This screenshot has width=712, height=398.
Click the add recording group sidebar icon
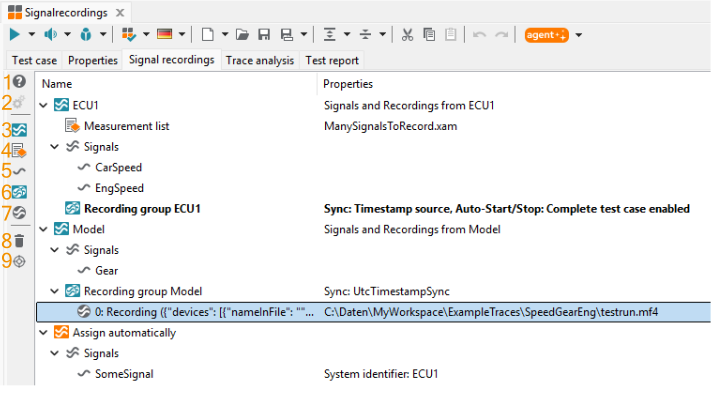[x=19, y=192]
